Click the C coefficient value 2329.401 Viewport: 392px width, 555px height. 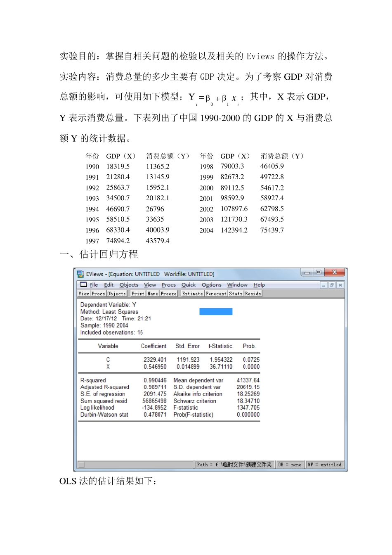[x=155, y=360]
